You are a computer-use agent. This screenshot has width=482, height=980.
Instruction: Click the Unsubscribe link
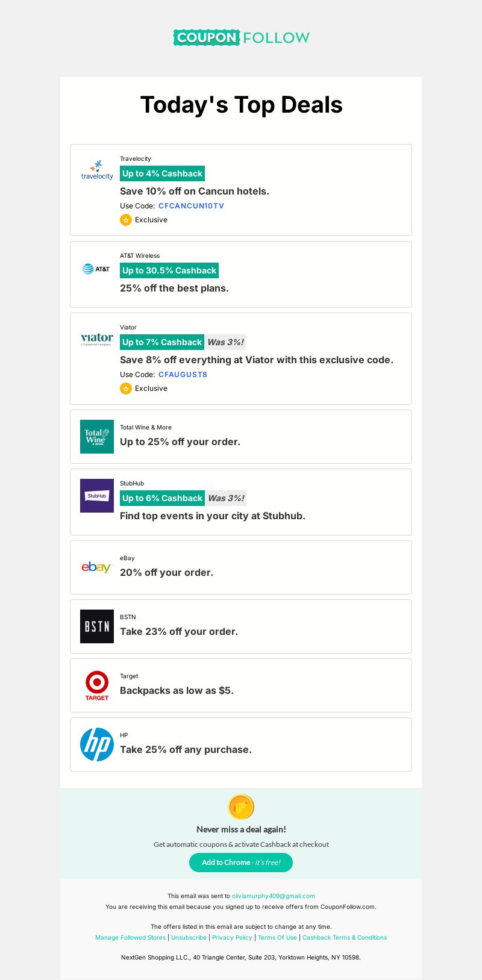189,938
